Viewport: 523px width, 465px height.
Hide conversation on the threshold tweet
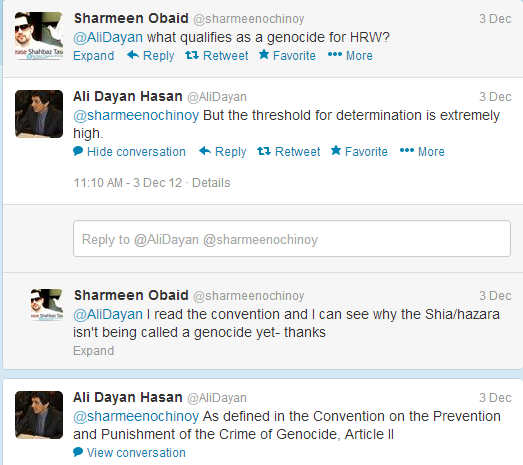click(129, 152)
